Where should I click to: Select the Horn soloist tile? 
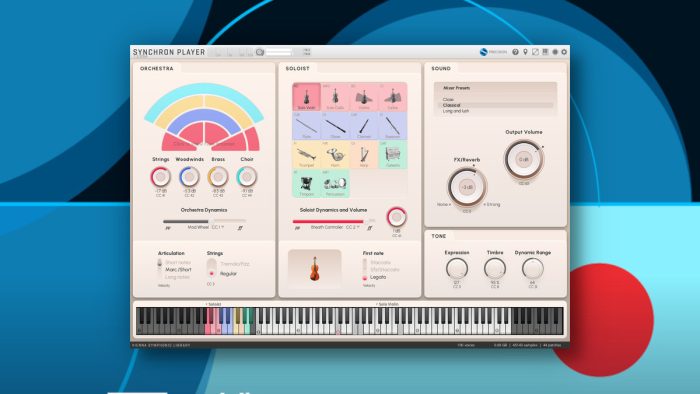pos(335,155)
